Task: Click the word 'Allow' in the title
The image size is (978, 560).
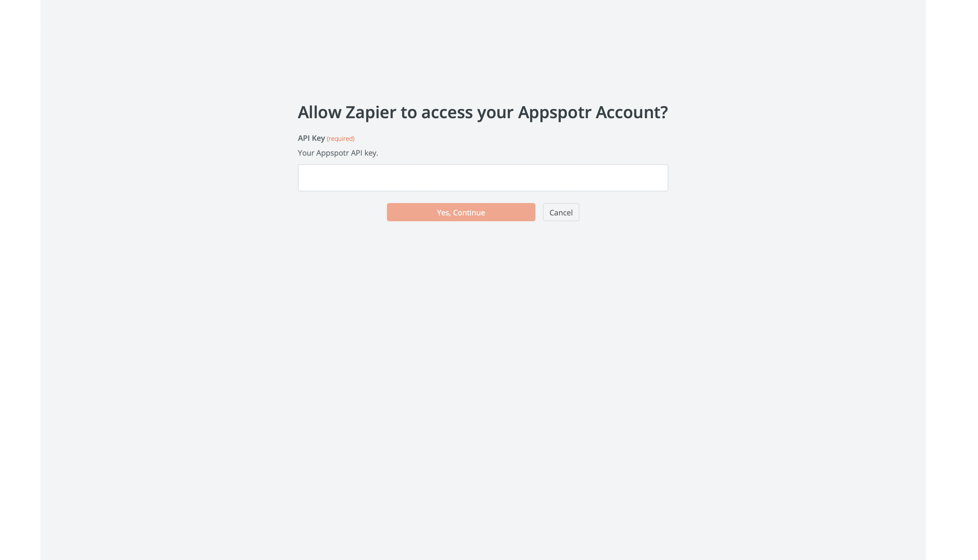Action: [320, 112]
